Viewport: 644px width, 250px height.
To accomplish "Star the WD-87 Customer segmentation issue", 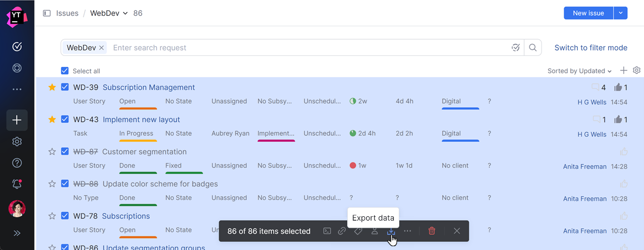I will tap(52, 152).
